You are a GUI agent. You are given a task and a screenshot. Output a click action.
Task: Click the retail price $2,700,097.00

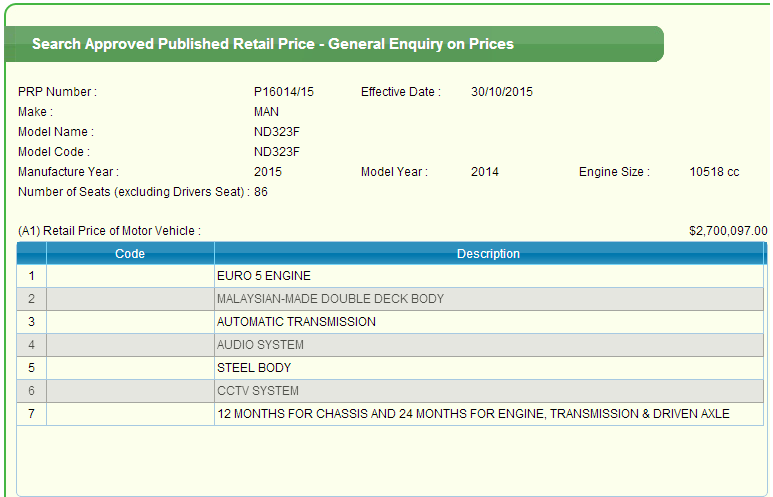tap(728, 231)
